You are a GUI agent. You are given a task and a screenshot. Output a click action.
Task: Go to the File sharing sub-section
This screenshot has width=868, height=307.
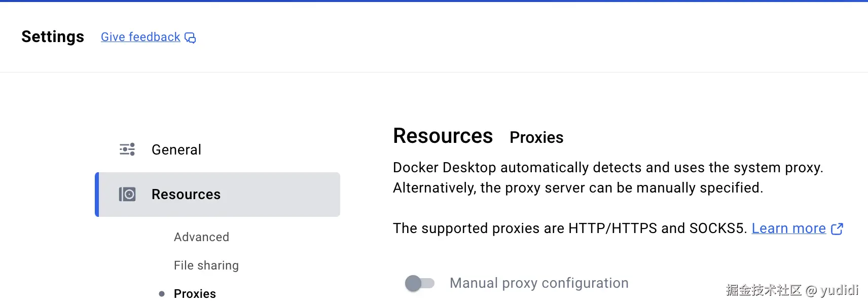pyautogui.click(x=206, y=265)
